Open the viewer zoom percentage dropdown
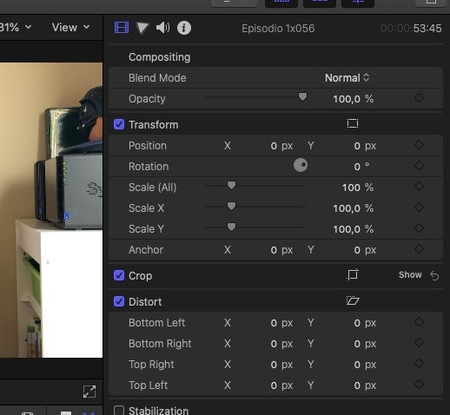 pyautogui.click(x=16, y=27)
